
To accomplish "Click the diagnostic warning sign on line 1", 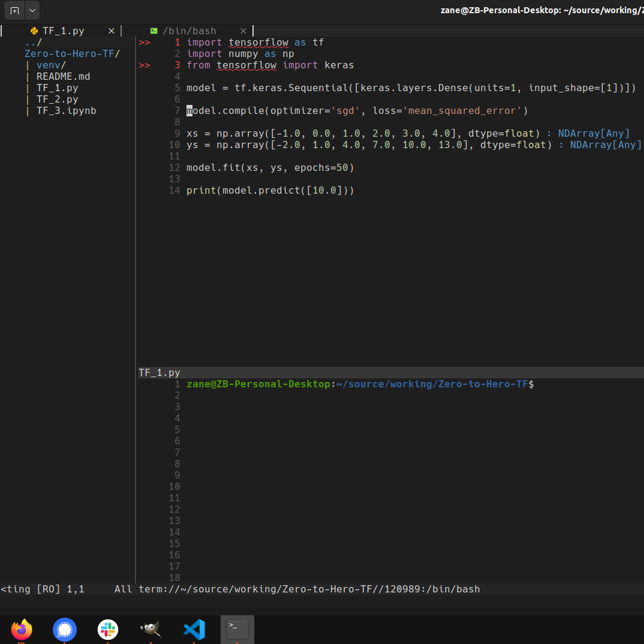I will point(145,43).
